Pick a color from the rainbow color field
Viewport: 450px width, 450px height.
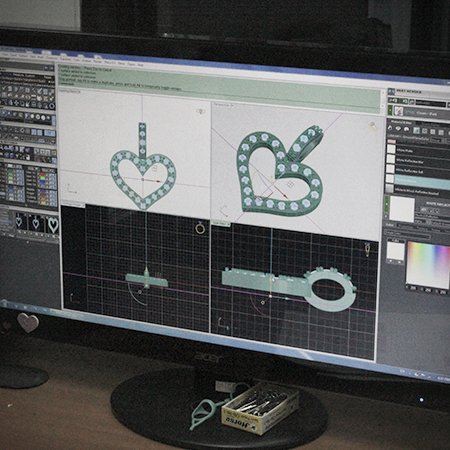tap(429, 265)
